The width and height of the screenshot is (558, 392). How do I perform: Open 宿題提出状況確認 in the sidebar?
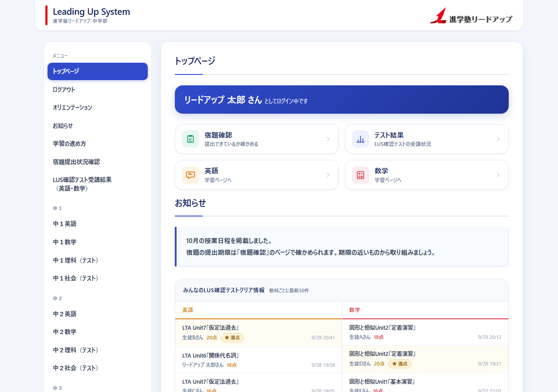point(98,162)
